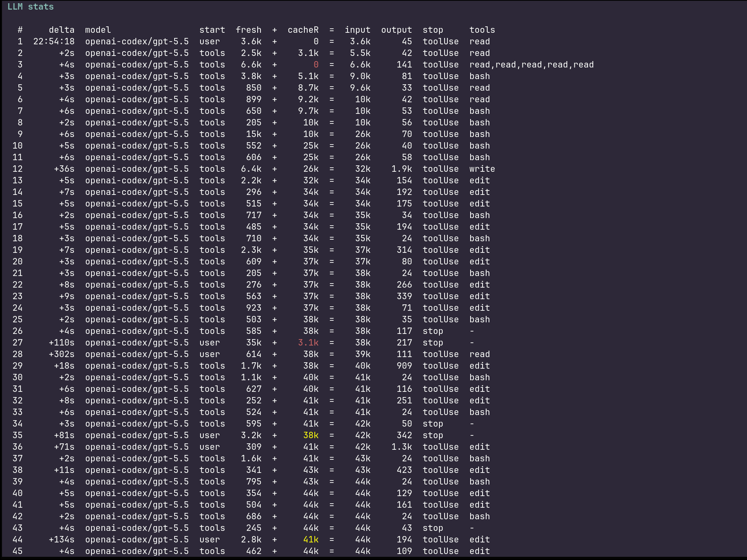Click the 8.7k cacheR value in row 5

[308, 88]
